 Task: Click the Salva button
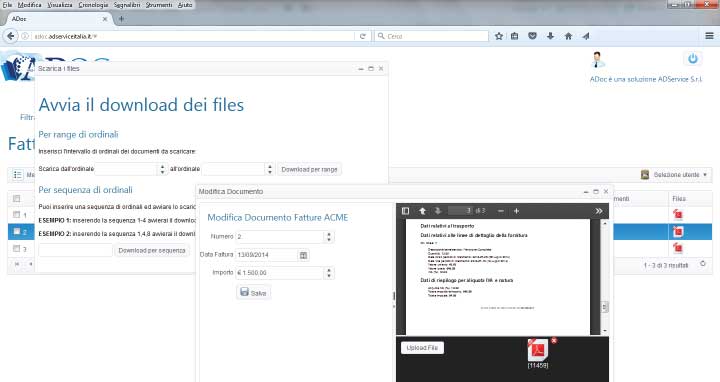[253, 292]
